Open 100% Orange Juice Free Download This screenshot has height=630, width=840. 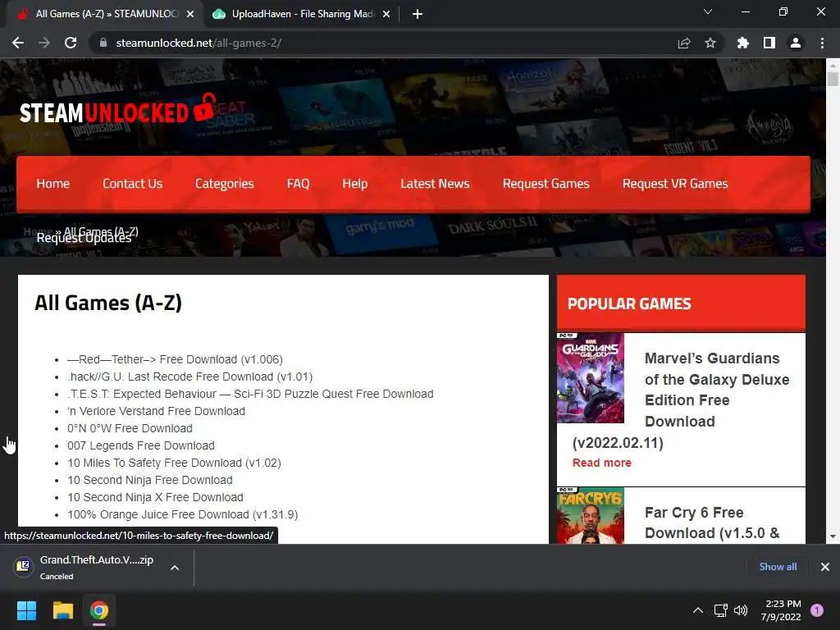click(x=183, y=514)
